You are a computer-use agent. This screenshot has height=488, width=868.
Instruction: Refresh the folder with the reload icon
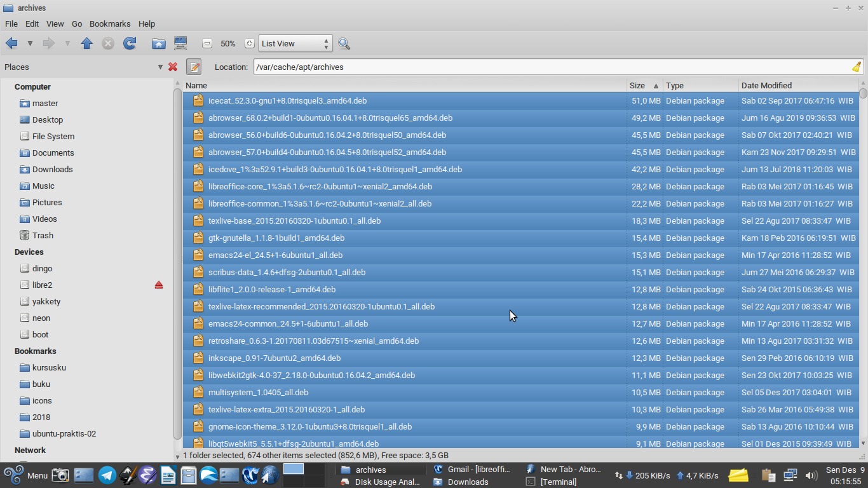point(129,43)
